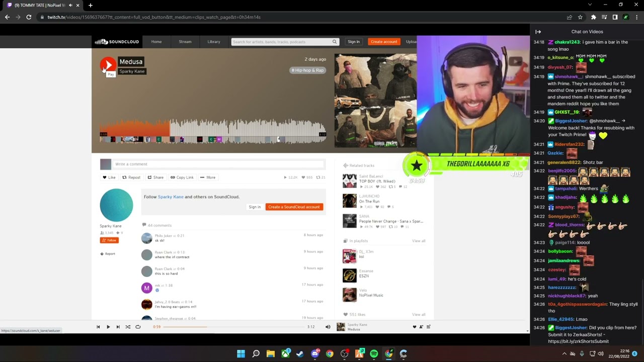The image size is (644, 362).
Task: Open the More options dropdown
Action: [x=208, y=177]
